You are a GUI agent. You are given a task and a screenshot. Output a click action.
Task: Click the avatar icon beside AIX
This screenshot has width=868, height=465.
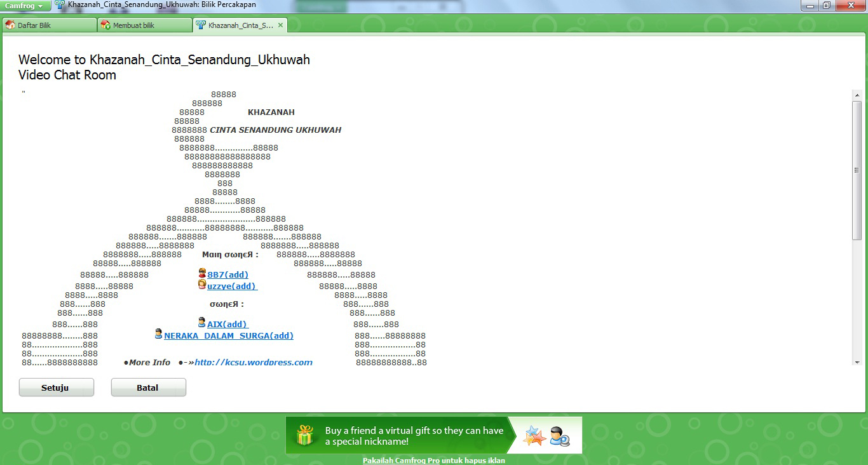coord(202,323)
